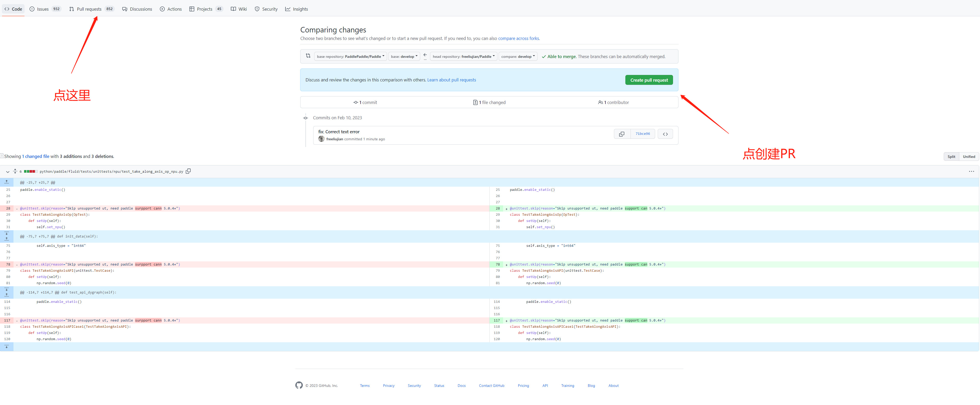980x405 pixels.
Task: Open the Docs footer link
Action: tap(461, 386)
